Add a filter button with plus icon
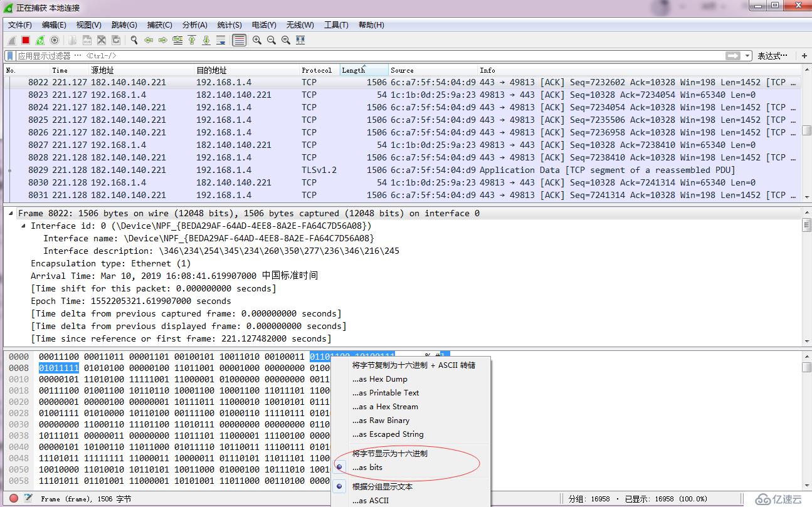 click(805, 56)
